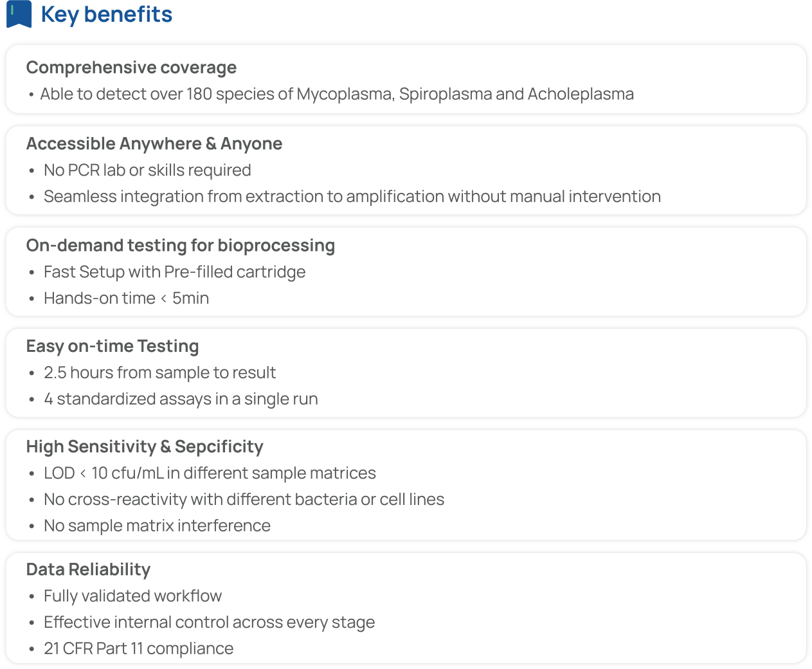Click the Fully validated workflow bullet
This screenshot has width=812, height=669.
click(132, 596)
